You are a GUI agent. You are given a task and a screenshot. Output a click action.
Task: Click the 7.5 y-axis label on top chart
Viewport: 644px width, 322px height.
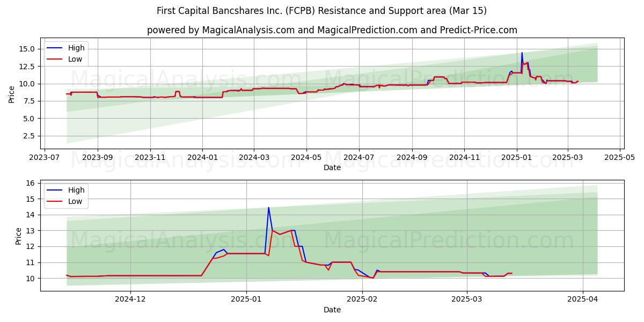click(x=30, y=101)
